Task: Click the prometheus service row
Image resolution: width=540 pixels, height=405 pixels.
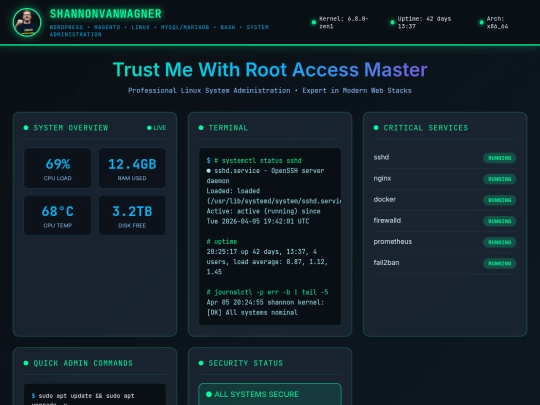Action: (x=445, y=242)
